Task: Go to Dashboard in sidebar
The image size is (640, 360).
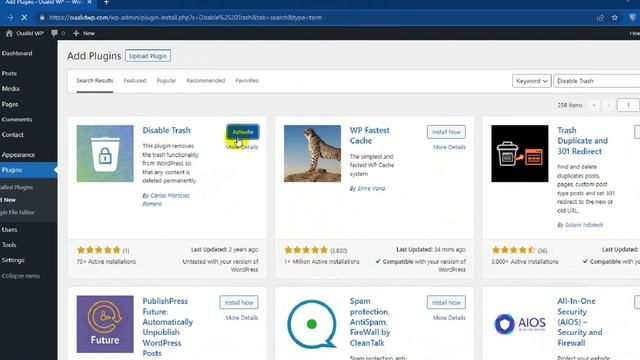Action: [17, 53]
